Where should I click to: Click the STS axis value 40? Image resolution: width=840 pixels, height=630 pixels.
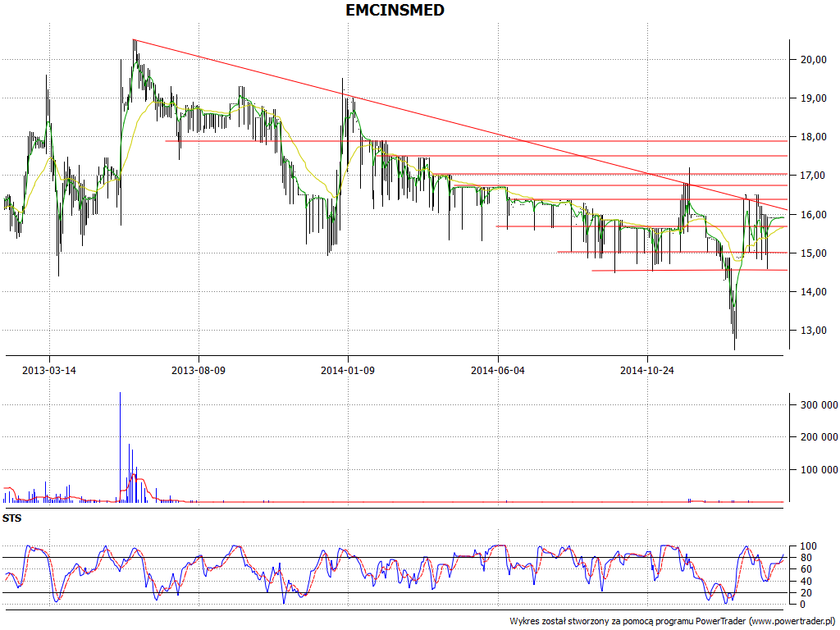(806, 582)
